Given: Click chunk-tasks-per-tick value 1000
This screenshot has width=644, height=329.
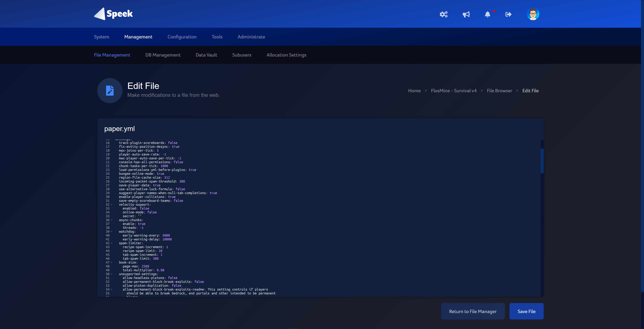Looking at the screenshot, I should [x=164, y=166].
